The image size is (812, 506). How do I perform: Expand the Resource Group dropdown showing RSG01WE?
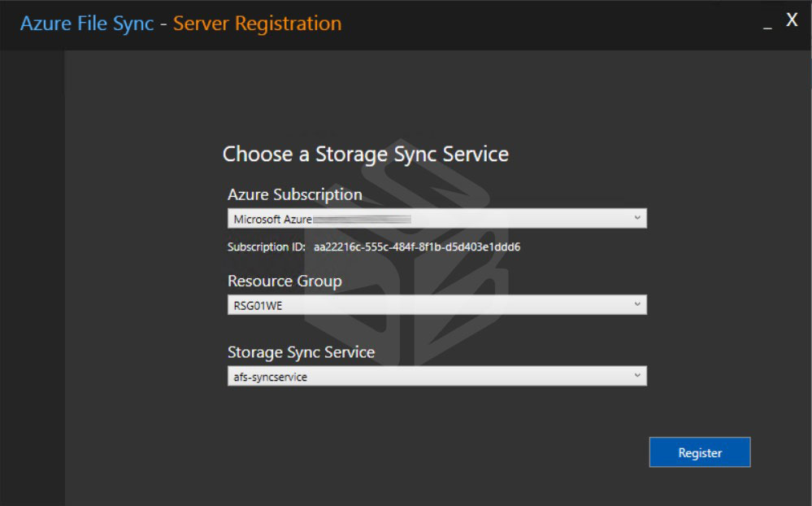click(x=437, y=305)
